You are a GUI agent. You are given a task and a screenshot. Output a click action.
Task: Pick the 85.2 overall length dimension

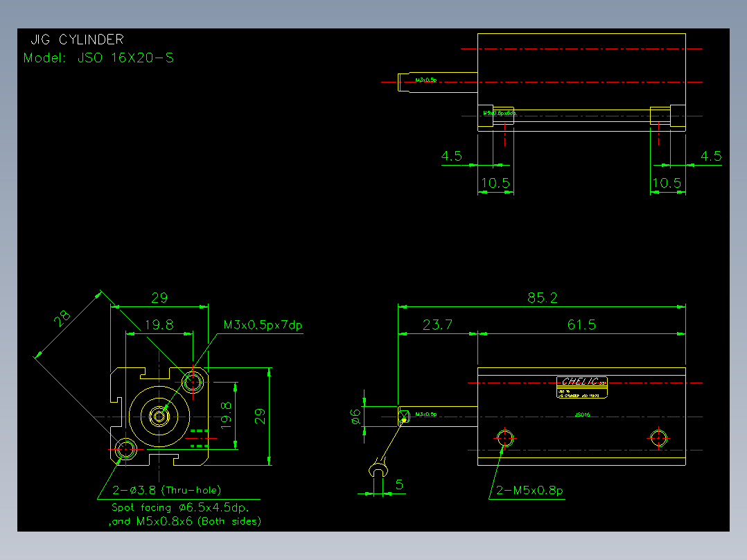click(x=542, y=298)
